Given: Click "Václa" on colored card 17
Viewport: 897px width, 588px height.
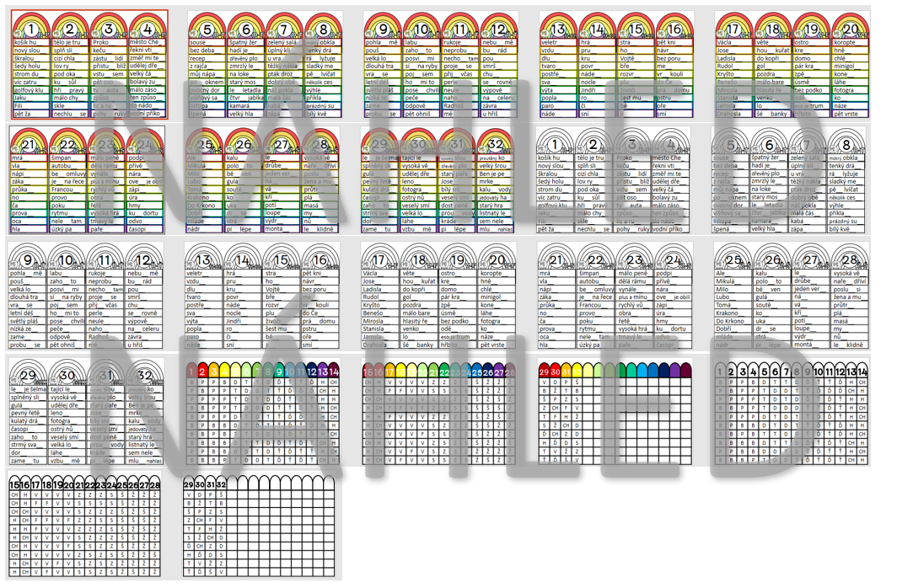Looking at the screenshot, I should pyautogui.click(x=724, y=42).
